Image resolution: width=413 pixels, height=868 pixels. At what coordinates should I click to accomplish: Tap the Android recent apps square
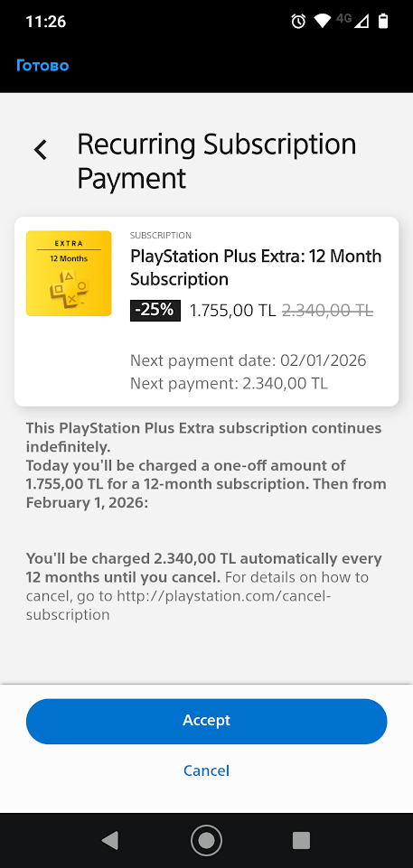(301, 840)
